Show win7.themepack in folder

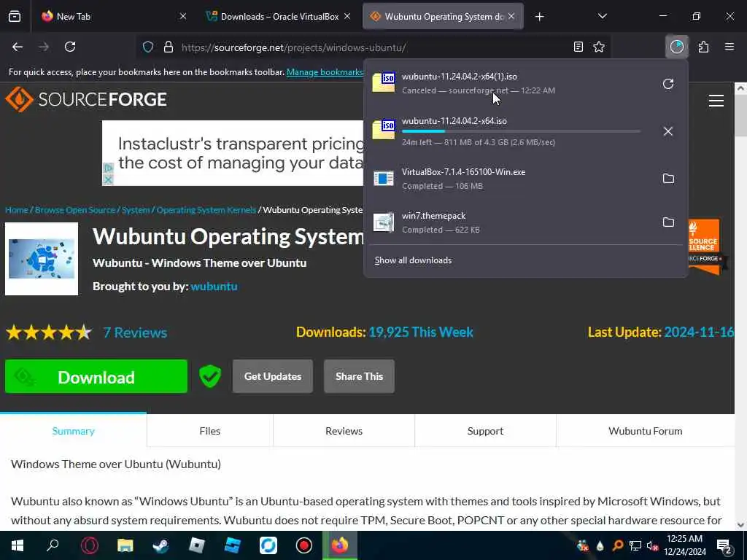[668, 222]
